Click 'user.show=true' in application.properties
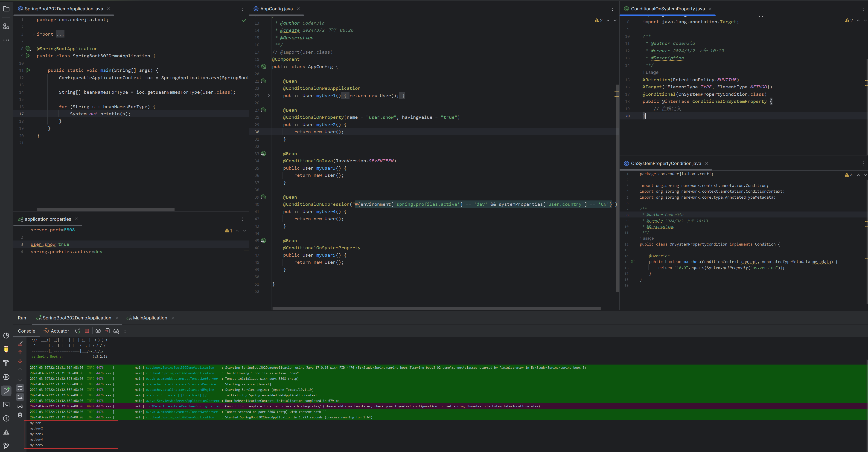Viewport: 868px width, 452px height. pyautogui.click(x=50, y=244)
